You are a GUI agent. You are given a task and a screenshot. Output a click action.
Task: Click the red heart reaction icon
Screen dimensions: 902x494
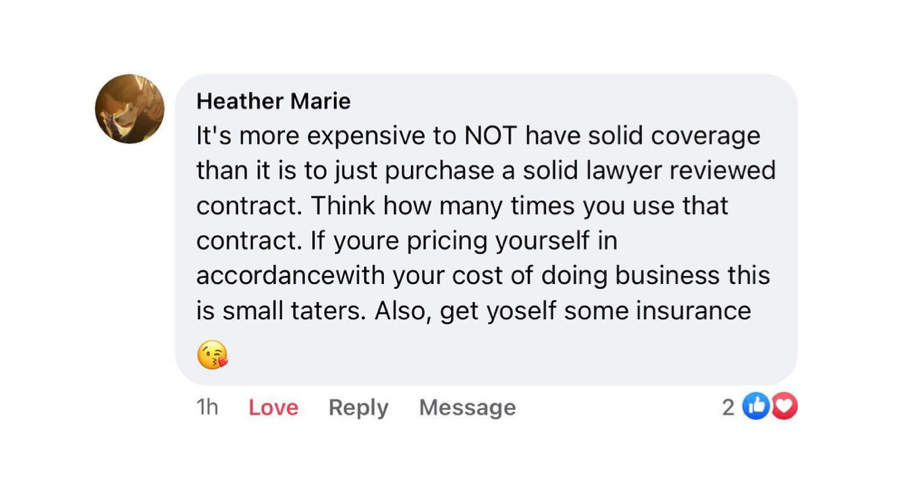pos(785,407)
